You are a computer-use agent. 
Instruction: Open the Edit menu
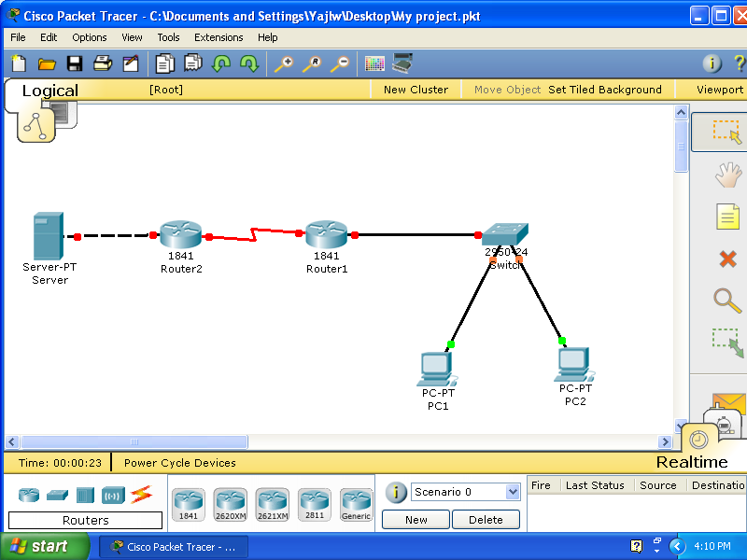pos(49,37)
